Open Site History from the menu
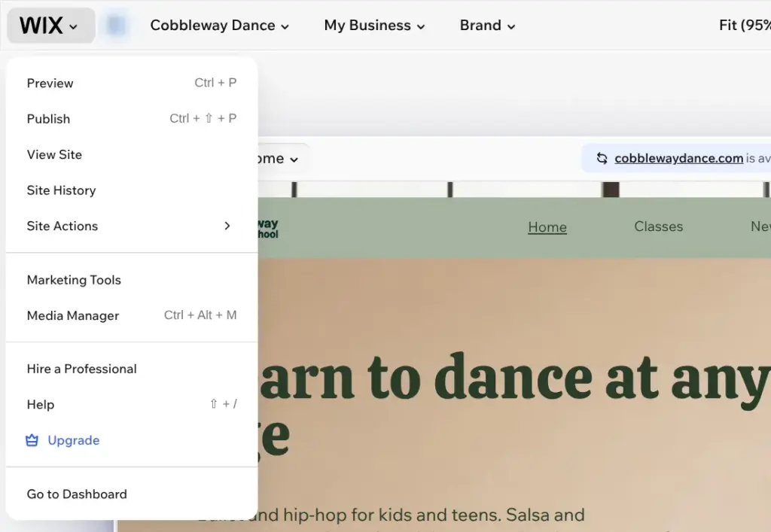 coord(132,190)
